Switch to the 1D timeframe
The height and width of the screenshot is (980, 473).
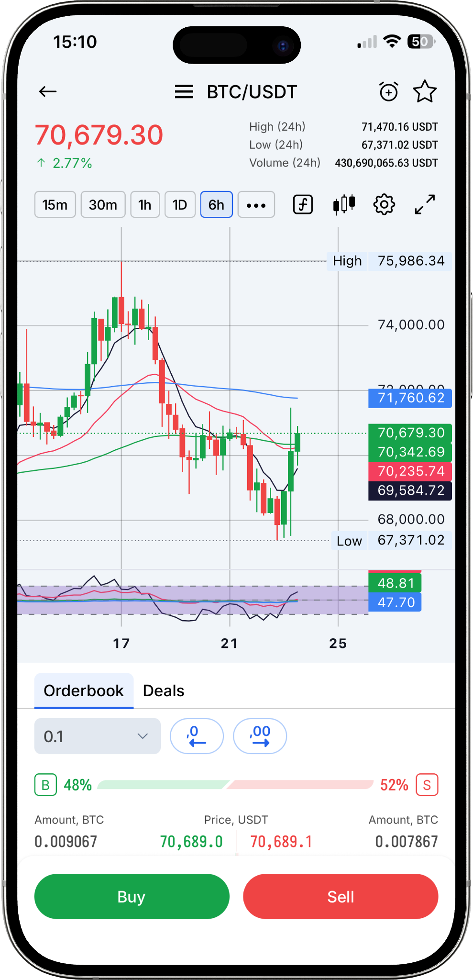(180, 205)
